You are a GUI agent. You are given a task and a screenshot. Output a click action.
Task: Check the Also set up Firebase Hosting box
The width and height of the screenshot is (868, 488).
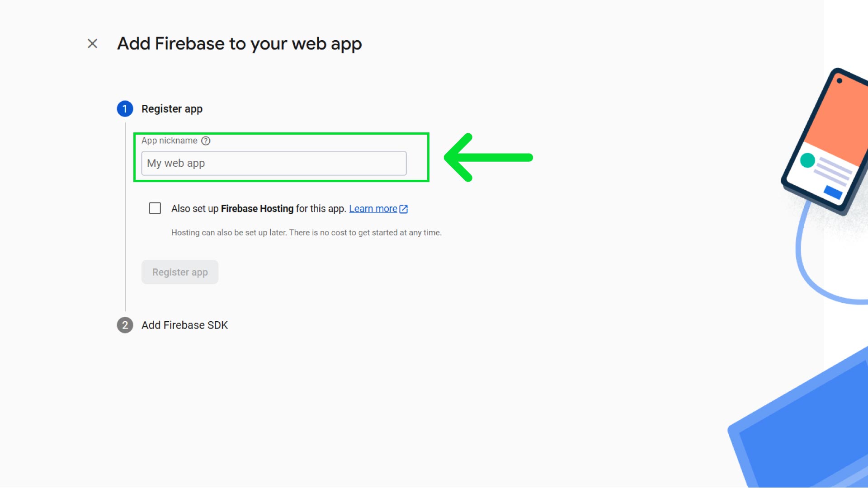click(x=155, y=208)
